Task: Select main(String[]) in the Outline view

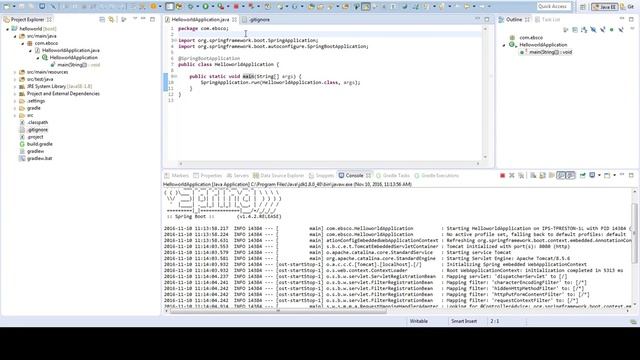Action: (550, 52)
